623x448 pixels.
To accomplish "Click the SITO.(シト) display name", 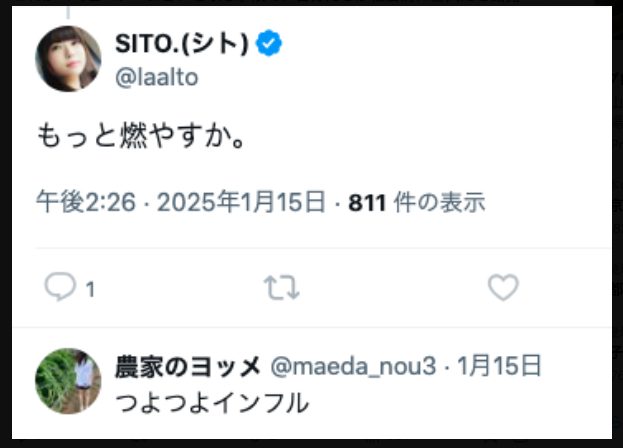I will tap(182, 43).
